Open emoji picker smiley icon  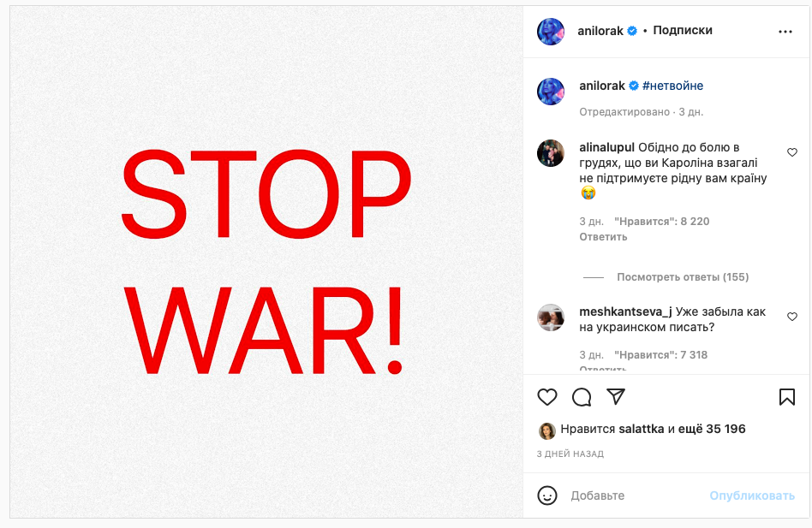point(546,495)
